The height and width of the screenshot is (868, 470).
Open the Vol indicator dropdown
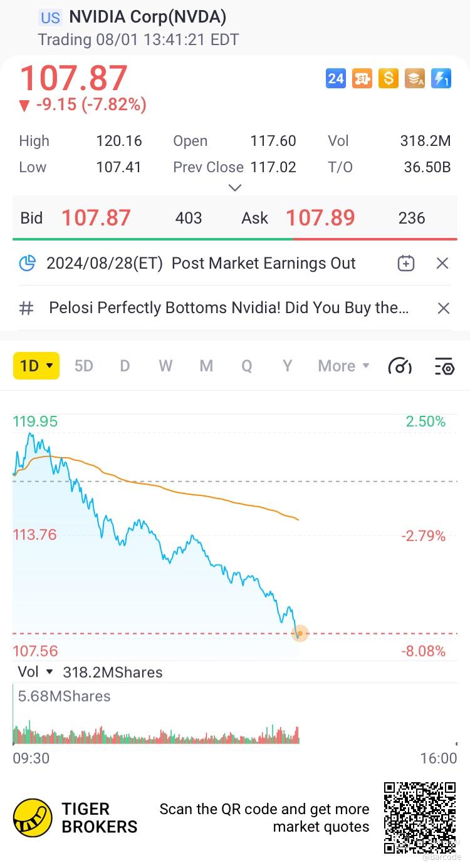click(35, 672)
